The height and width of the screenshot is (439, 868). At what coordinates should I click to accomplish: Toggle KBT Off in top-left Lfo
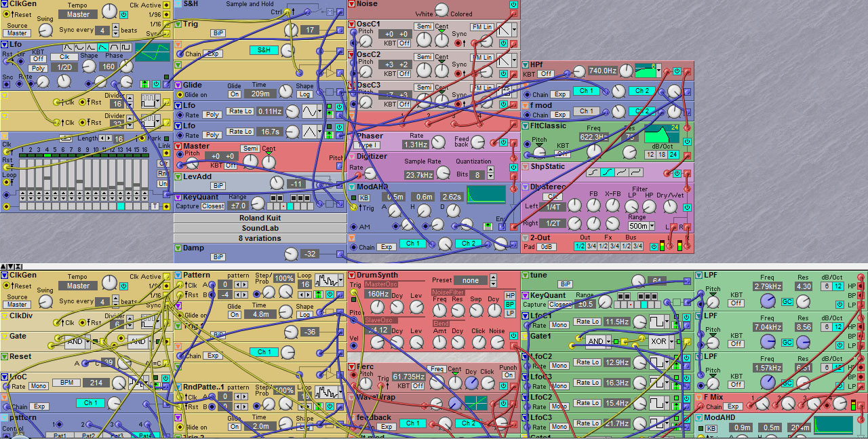pos(38,59)
